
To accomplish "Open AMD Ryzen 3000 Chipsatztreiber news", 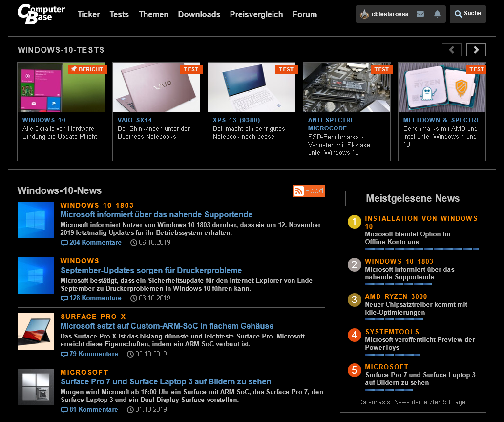I will (x=416, y=304).
